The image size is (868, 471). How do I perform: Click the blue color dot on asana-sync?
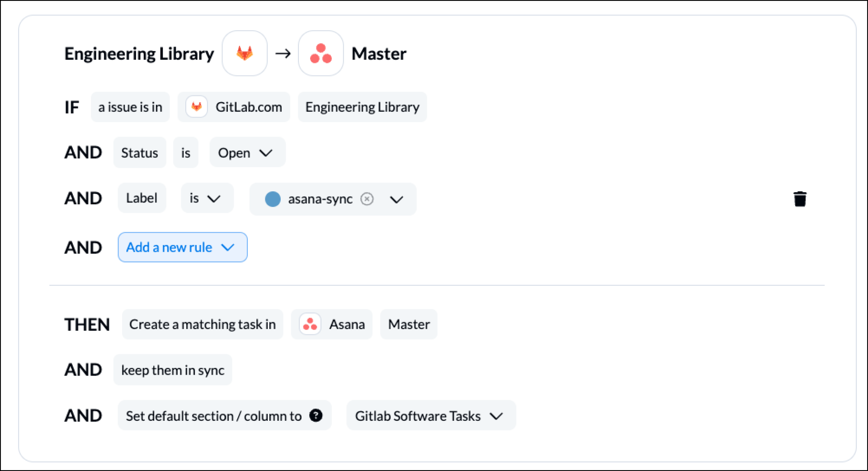click(x=273, y=199)
